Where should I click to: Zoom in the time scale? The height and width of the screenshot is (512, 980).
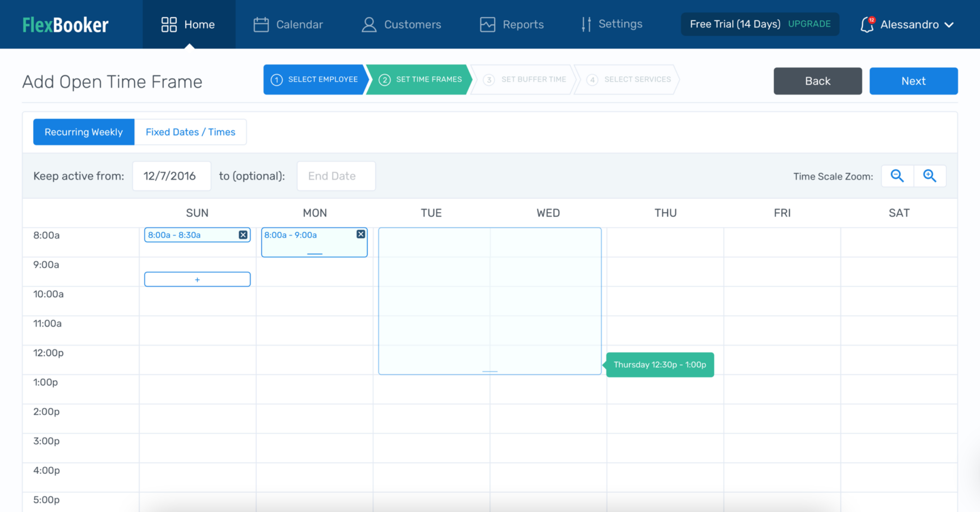coord(930,176)
